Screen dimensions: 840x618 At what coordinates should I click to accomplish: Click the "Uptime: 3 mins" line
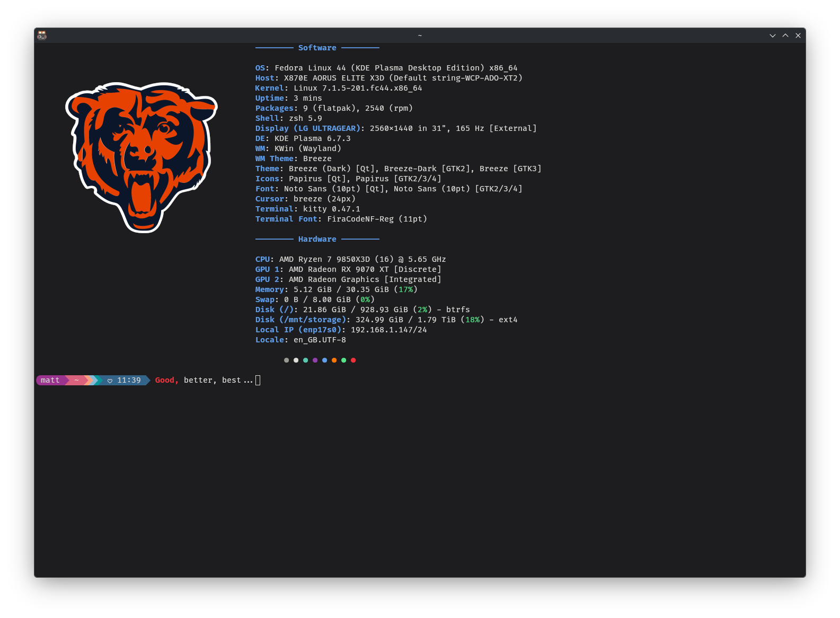[x=289, y=98]
